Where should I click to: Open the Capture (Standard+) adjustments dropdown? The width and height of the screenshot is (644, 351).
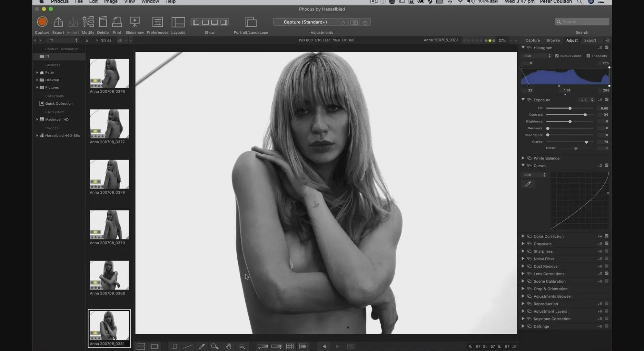(305, 22)
